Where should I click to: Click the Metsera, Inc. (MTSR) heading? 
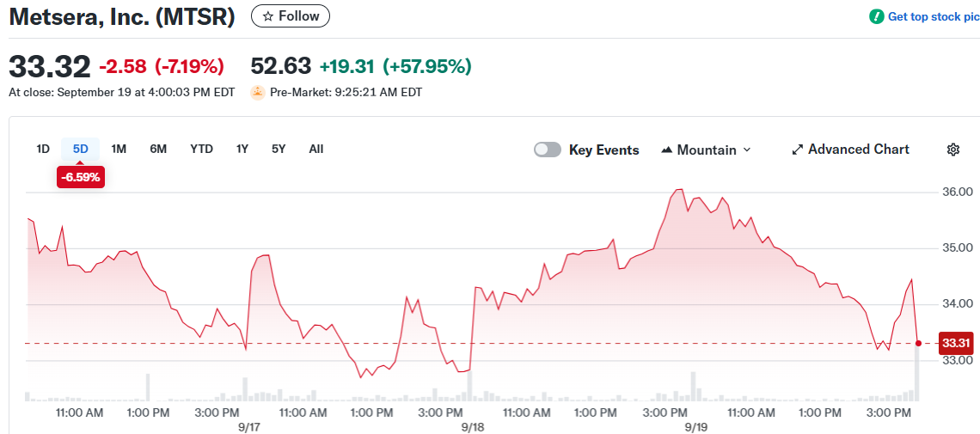122,17
